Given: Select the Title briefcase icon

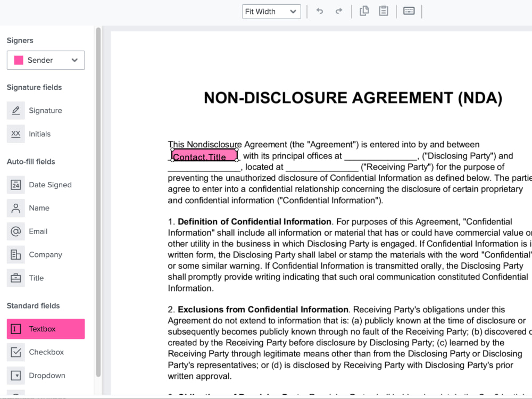Looking at the screenshot, I should pyautogui.click(x=15, y=278).
